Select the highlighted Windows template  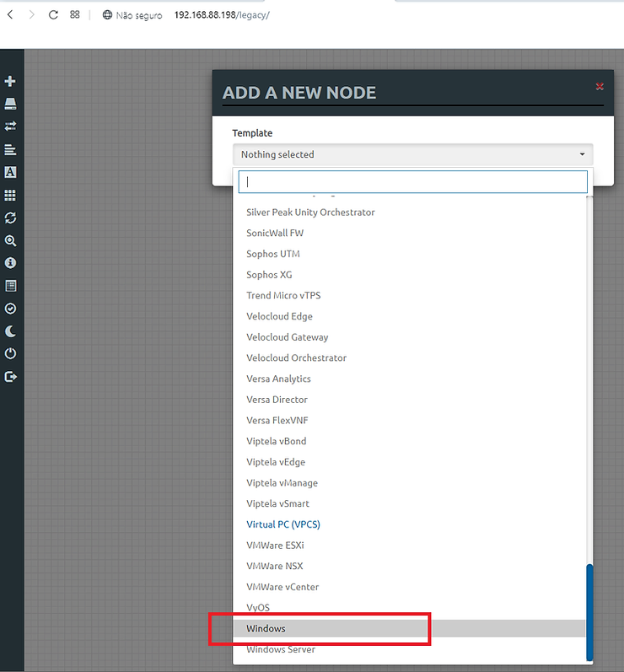tap(409, 629)
